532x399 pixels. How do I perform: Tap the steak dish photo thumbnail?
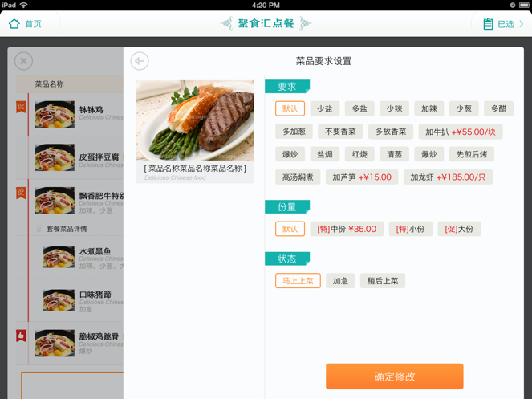(195, 120)
